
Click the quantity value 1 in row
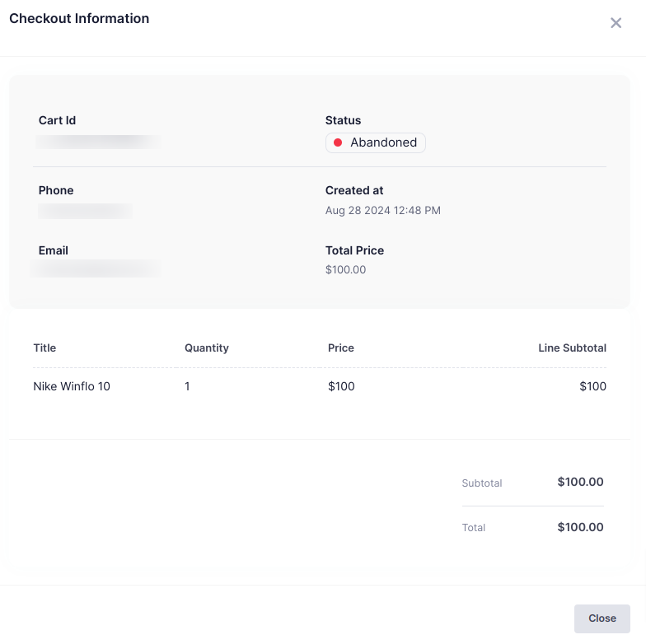pyautogui.click(x=188, y=386)
